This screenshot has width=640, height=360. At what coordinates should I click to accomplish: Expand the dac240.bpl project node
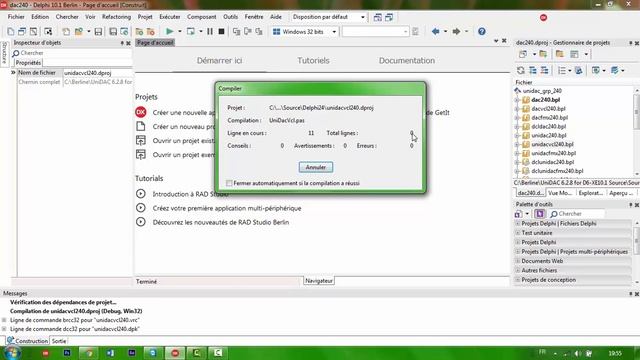click(517, 100)
